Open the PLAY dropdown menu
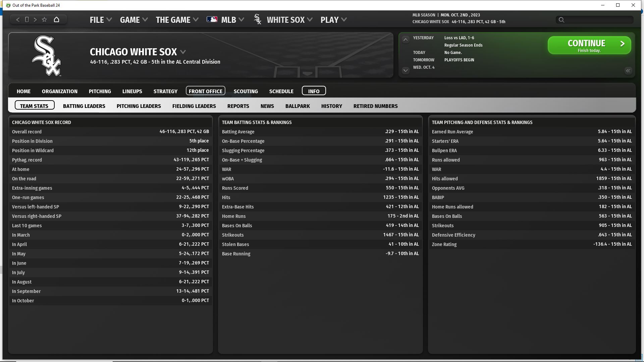The width and height of the screenshot is (644, 362). pos(333,20)
